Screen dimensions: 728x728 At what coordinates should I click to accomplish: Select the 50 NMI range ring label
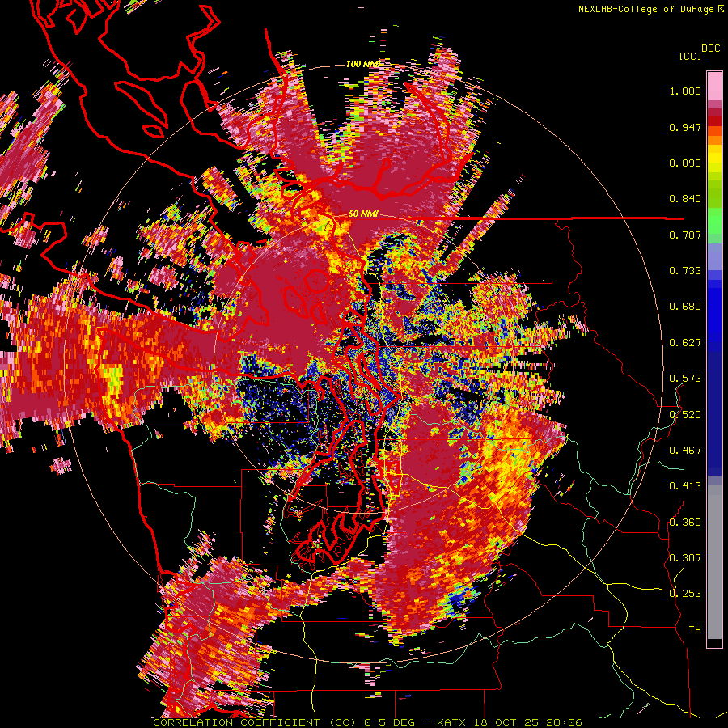[363, 214]
